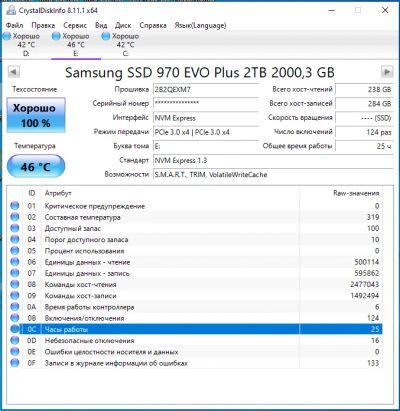Click the 238 GB host reads value
Viewport: 400px width, 411px height.
pyautogui.click(x=364, y=90)
